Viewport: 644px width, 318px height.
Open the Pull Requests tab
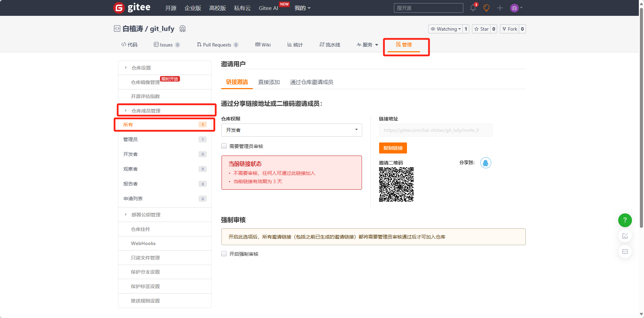[x=218, y=45]
